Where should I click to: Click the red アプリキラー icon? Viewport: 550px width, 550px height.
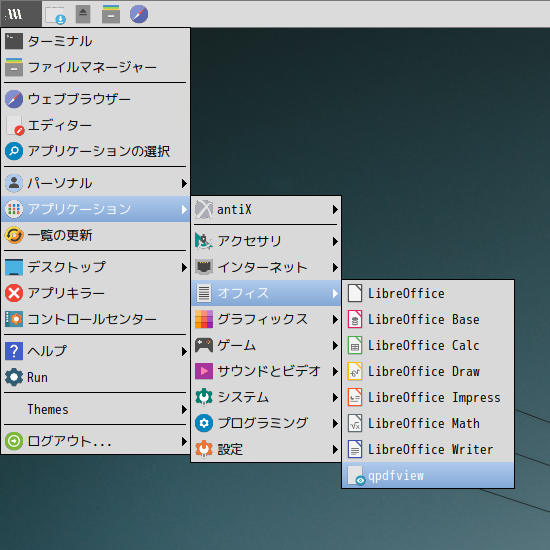pos(14,293)
